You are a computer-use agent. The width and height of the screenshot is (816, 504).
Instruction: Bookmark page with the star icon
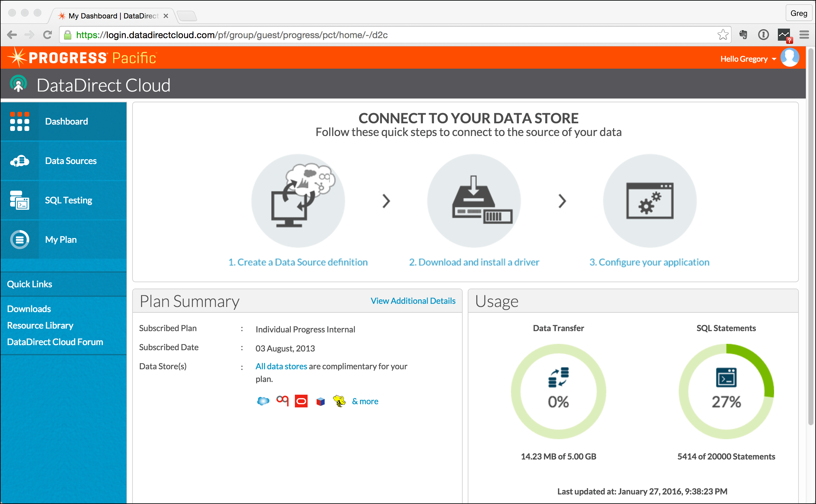point(723,35)
